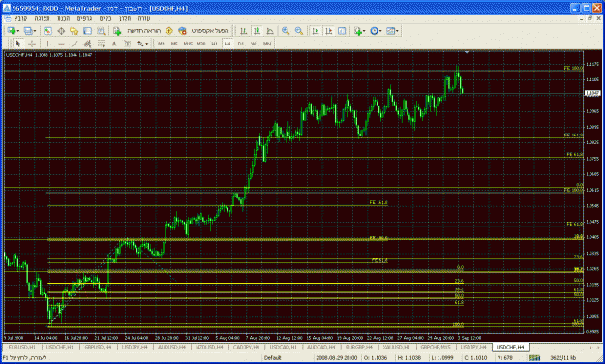Switch chart to bar chart mode
Screen dimensions: 605x364
click(244, 31)
